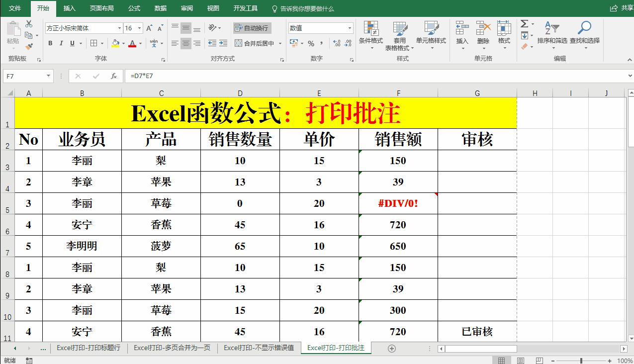Click the fx insert function button
The height and width of the screenshot is (364, 634).
114,76
